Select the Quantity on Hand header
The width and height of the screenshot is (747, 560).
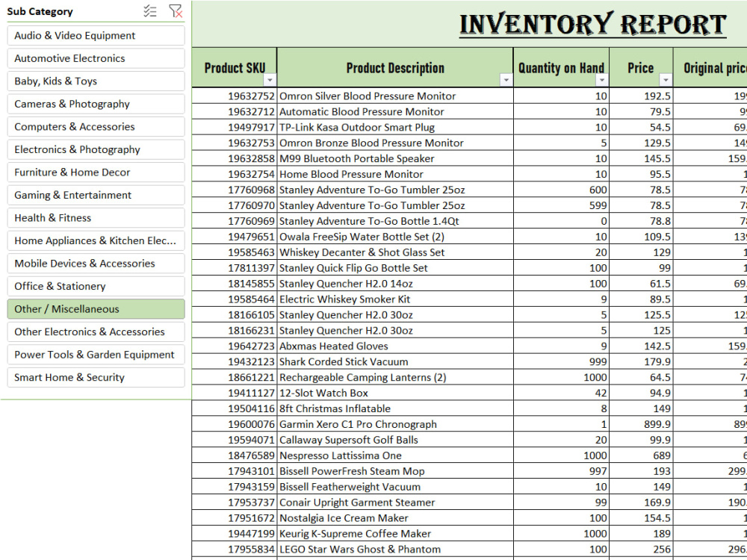click(x=561, y=68)
